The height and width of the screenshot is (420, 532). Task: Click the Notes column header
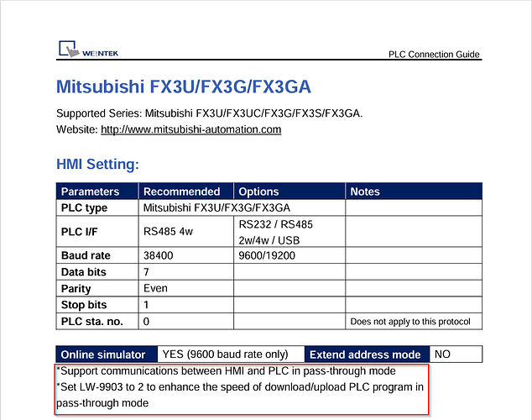coord(414,192)
